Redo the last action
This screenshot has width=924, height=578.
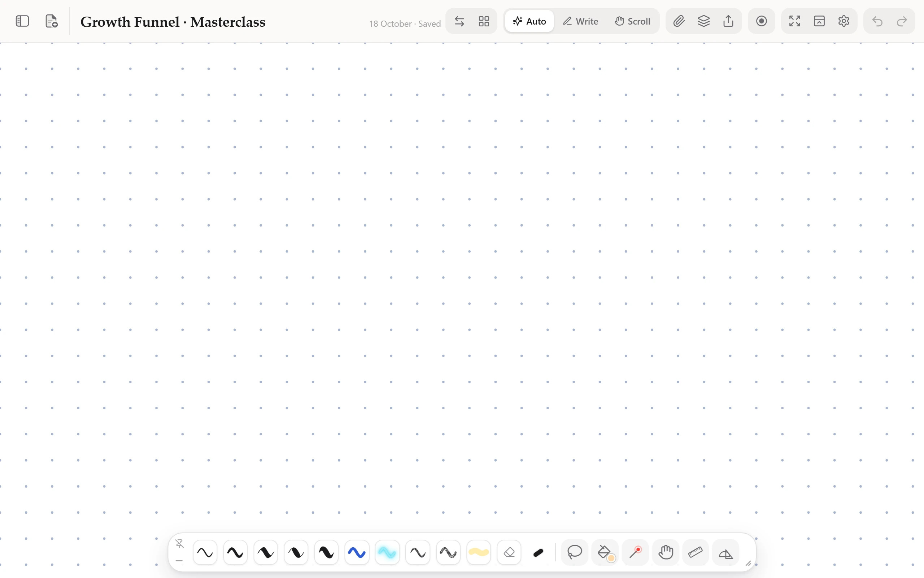tap(902, 21)
